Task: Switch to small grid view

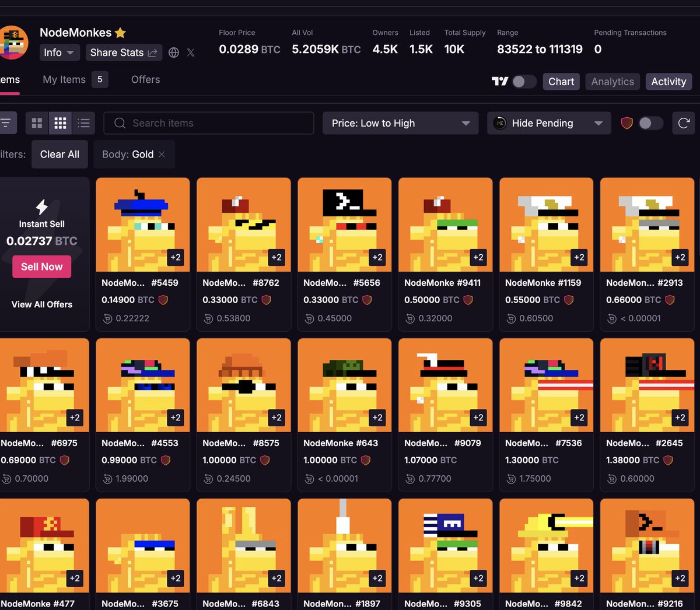Action: click(x=60, y=123)
